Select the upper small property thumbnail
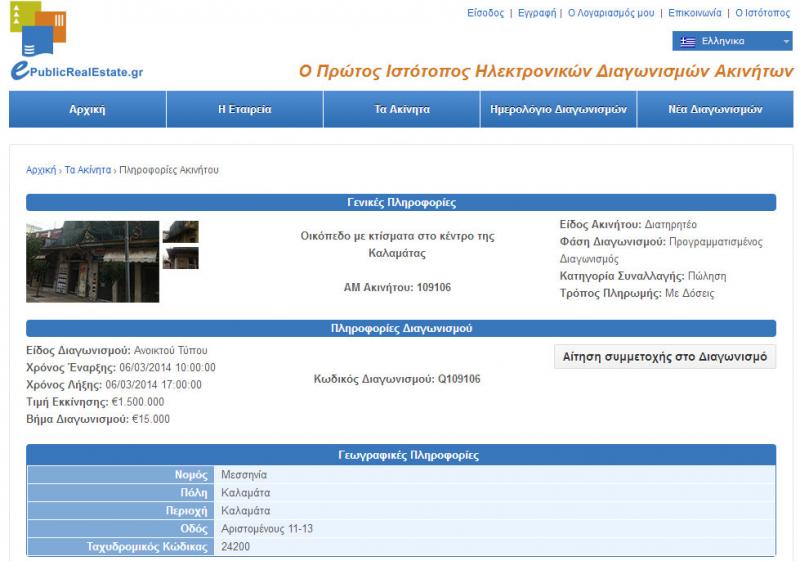Image resolution: width=800 pixels, height=561 pixels. [x=181, y=232]
